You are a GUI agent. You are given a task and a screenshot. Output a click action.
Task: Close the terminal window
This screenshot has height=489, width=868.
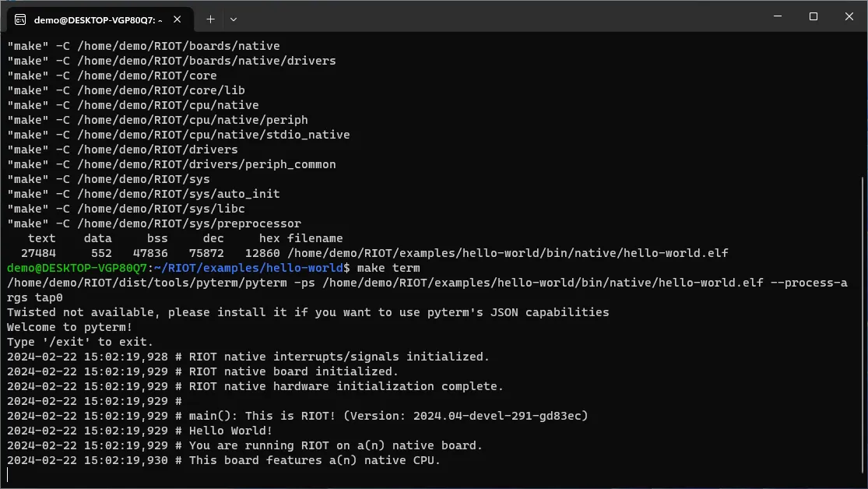pos(849,16)
